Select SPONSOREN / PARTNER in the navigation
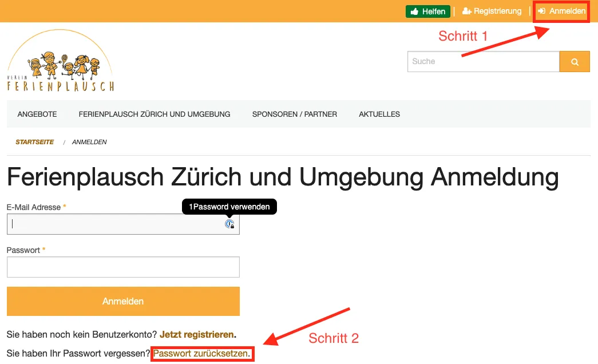The width and height of the screenshot is (598, 364). (294, 114)
